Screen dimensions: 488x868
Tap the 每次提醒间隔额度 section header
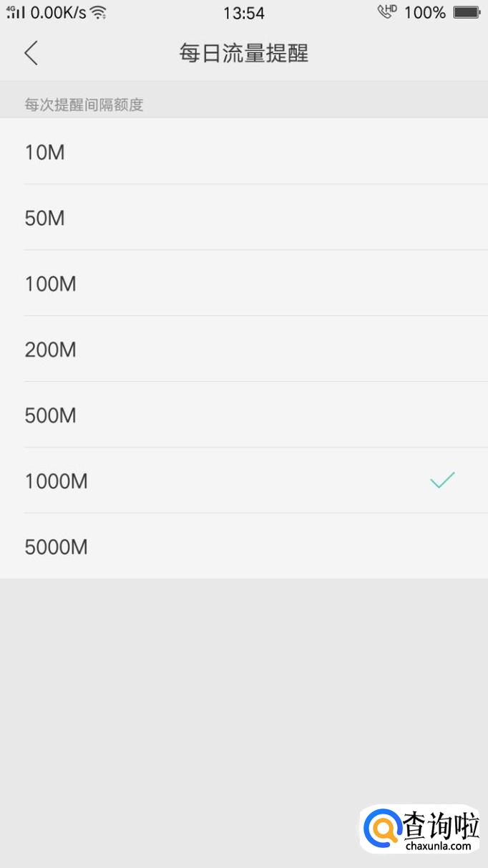[84, 105]
